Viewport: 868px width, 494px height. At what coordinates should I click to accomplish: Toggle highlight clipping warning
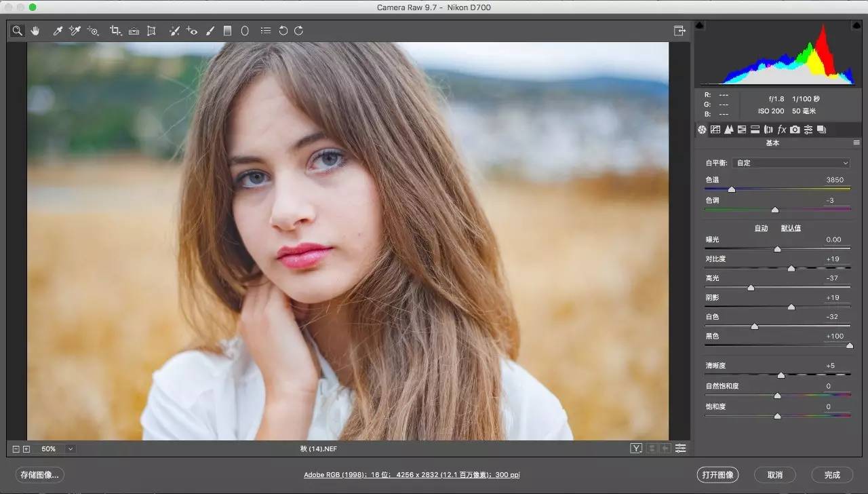pyautogui.click(x=856, y=26)
